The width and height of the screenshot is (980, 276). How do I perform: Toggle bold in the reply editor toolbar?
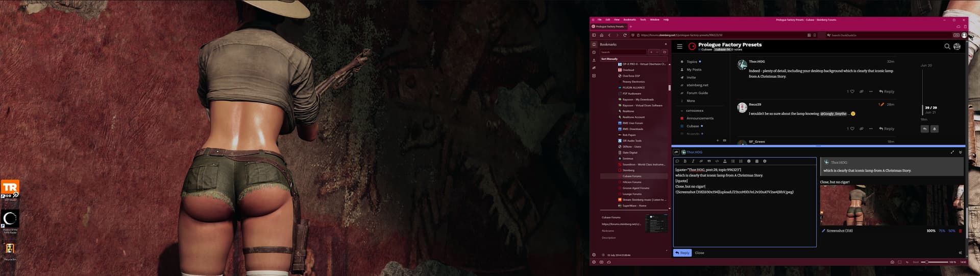click(685, 162)
